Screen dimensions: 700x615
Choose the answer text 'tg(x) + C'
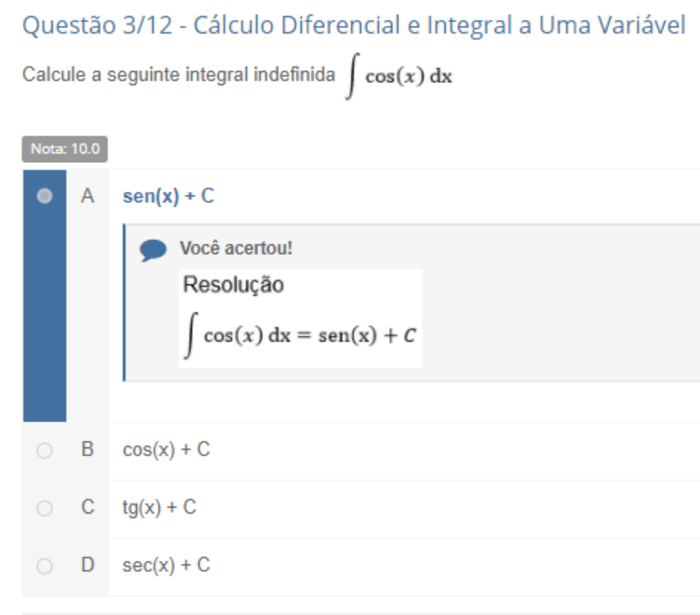[x=159, y=508]
